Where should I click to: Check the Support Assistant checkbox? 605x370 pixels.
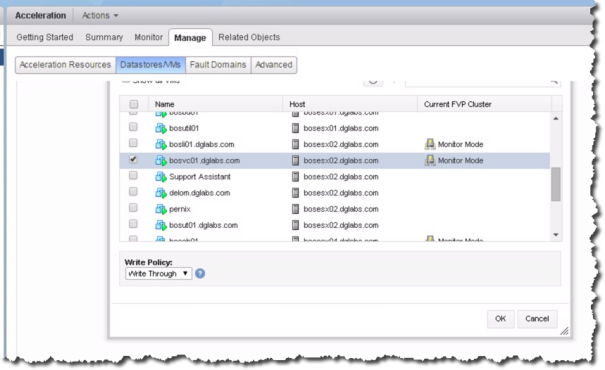(133, 175)
